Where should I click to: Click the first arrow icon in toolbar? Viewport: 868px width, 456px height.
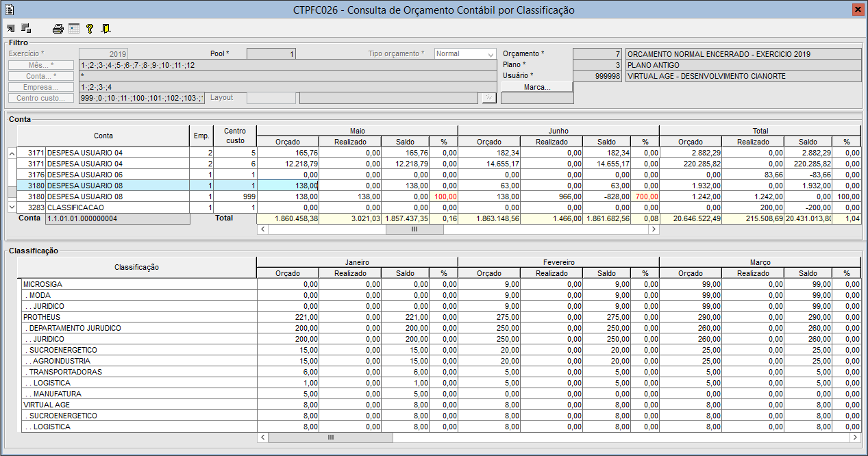[x=10, y=28]
